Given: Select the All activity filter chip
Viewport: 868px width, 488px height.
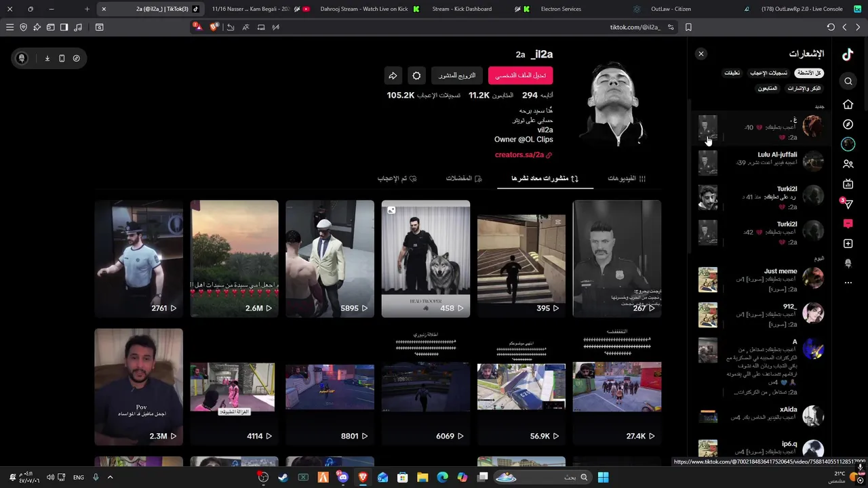Looking at the screenshot, I should pos(809,73).
